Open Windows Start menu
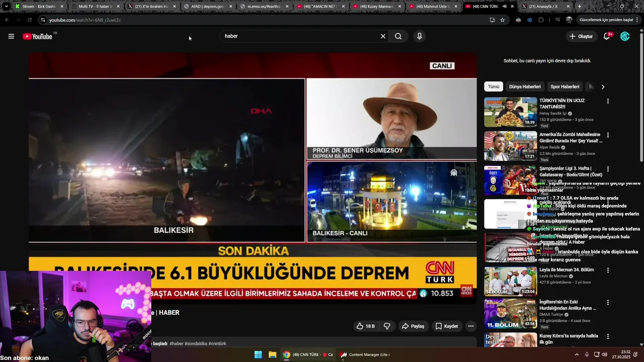Image resolution: width=644 pixels, height=362 pixels. [x=258, y=354]
